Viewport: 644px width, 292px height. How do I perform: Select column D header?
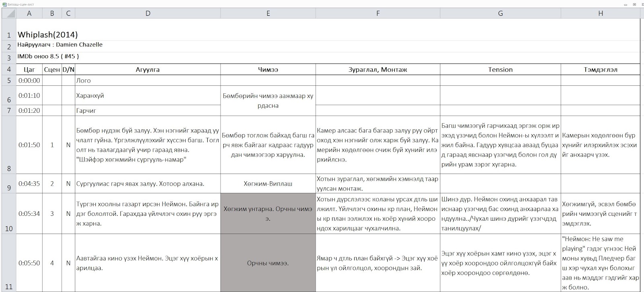pos(148,13)
